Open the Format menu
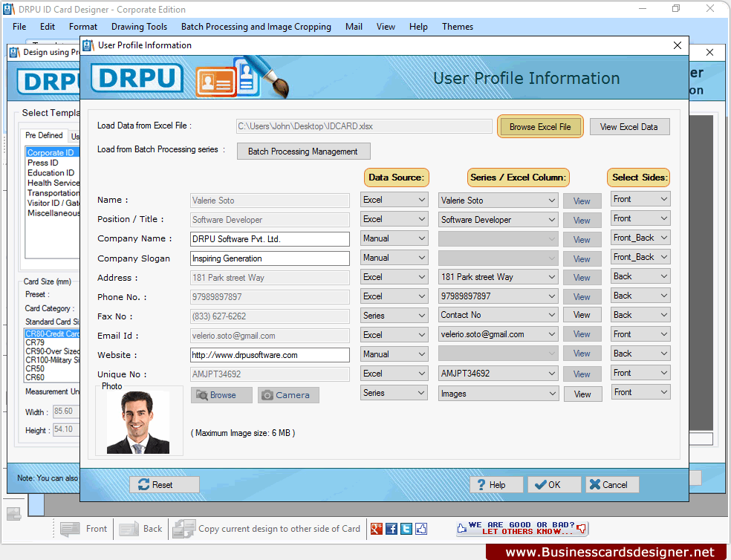This screenshot has height=560, width=731. coord(83,27)
